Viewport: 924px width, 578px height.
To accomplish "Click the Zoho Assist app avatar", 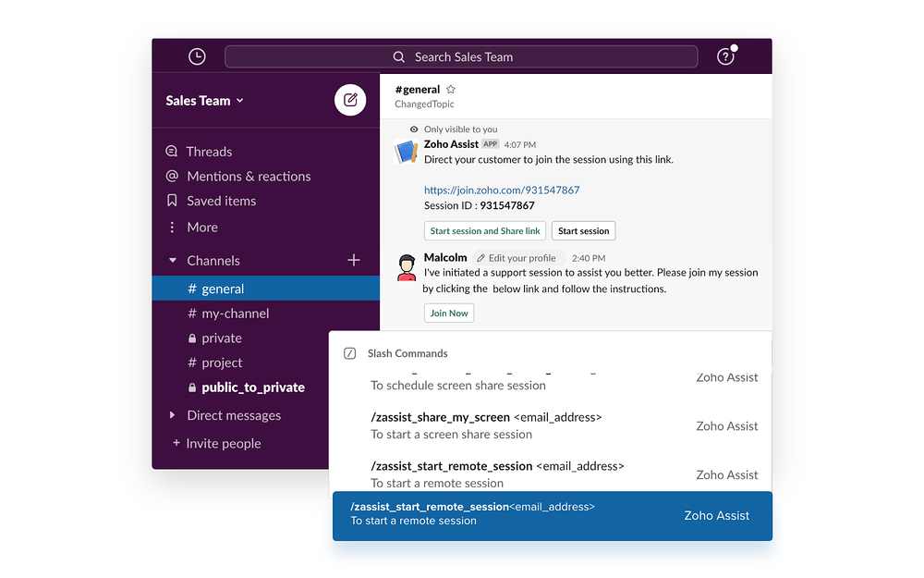I will 406,152.
